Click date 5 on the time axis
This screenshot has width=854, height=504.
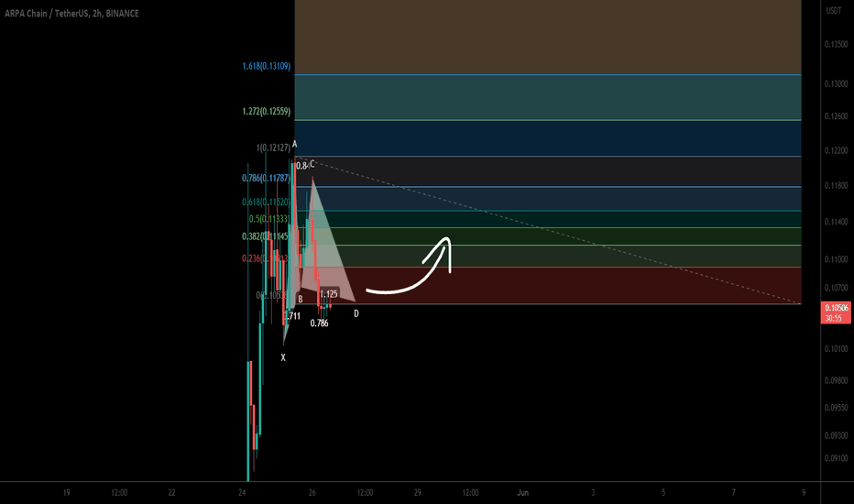663,493
